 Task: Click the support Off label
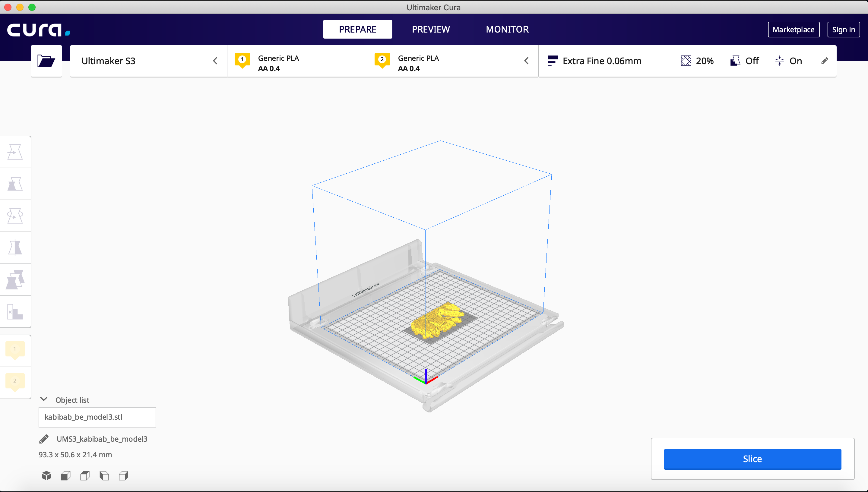click(x=752, y=61)
